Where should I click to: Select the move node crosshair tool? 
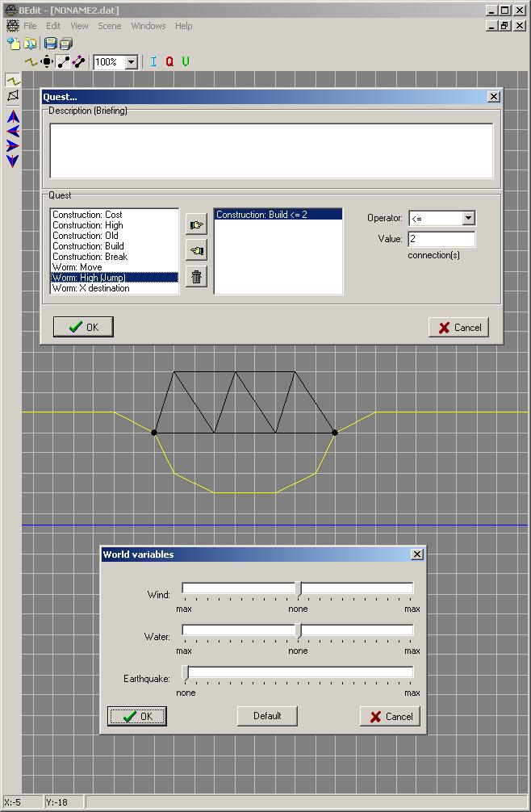47,62
